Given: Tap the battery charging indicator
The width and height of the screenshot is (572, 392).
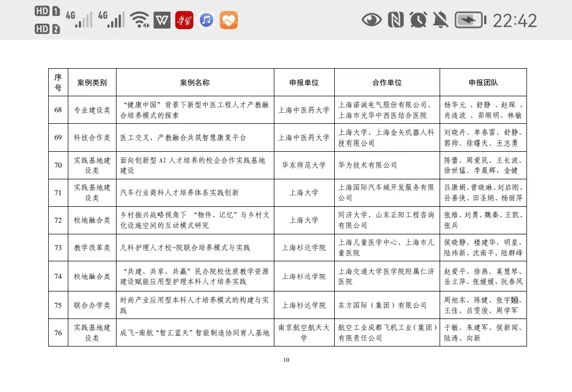Looking at the screenshot, I should pos(470,20).
